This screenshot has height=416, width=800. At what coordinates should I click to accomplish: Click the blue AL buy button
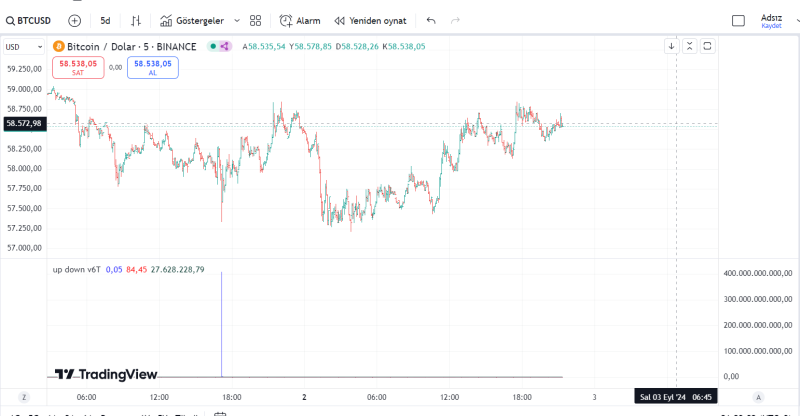(x=152, y=67)
